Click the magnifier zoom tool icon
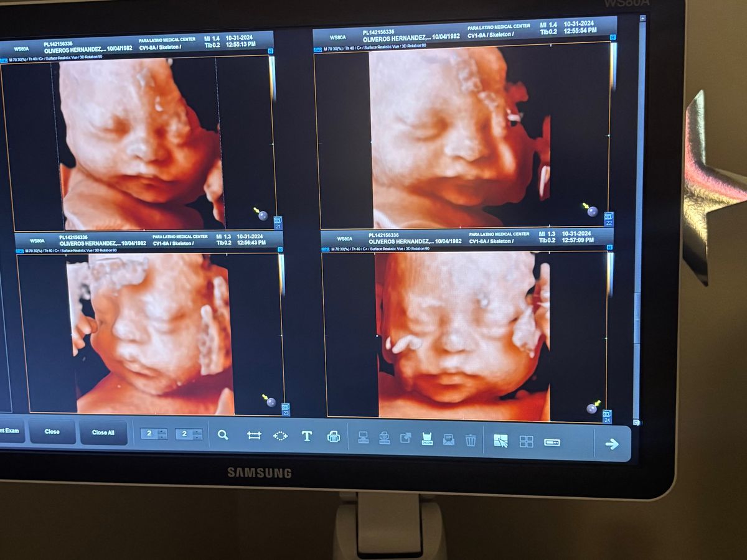The width and height of the screenshot is (747, 560). (223, 436)
